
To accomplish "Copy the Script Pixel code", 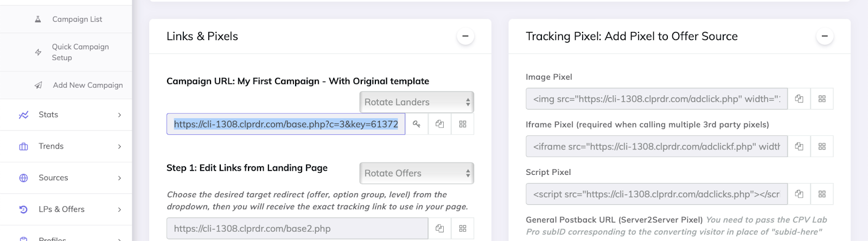I will [x=799, y=194].
